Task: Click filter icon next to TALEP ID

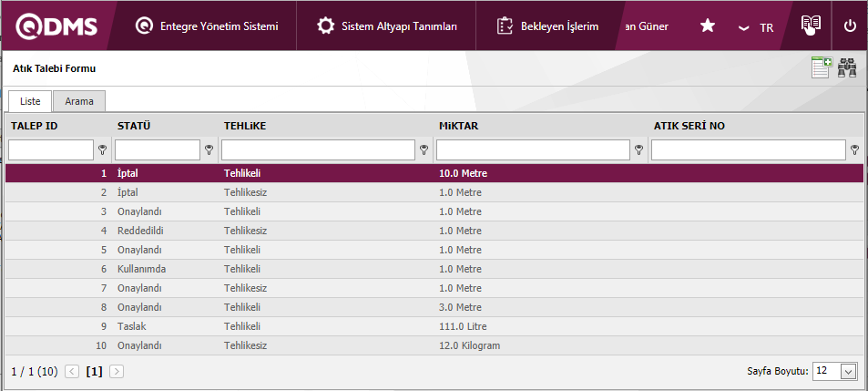Action: point(102,149)
